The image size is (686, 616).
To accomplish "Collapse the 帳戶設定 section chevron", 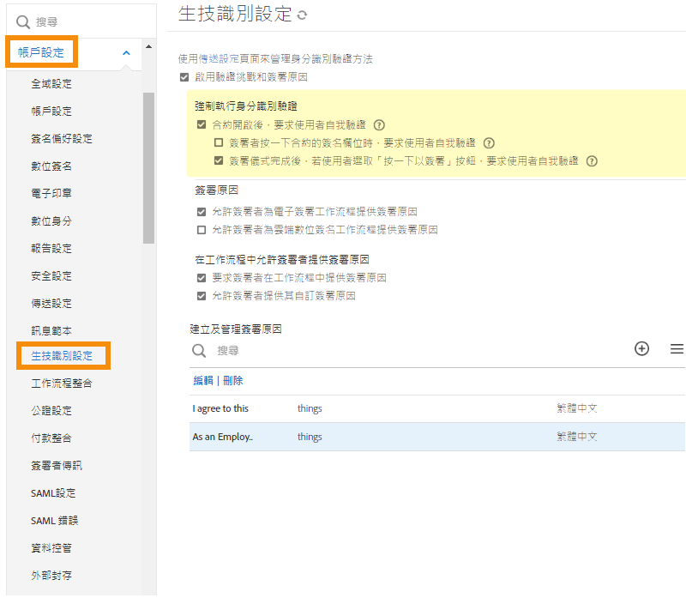I will pos(126,53).
